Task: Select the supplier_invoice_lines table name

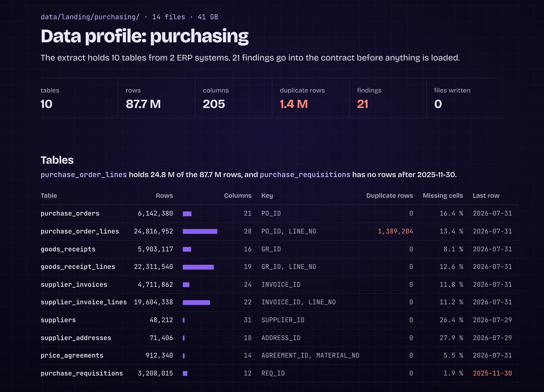Action: click(84, 302)
